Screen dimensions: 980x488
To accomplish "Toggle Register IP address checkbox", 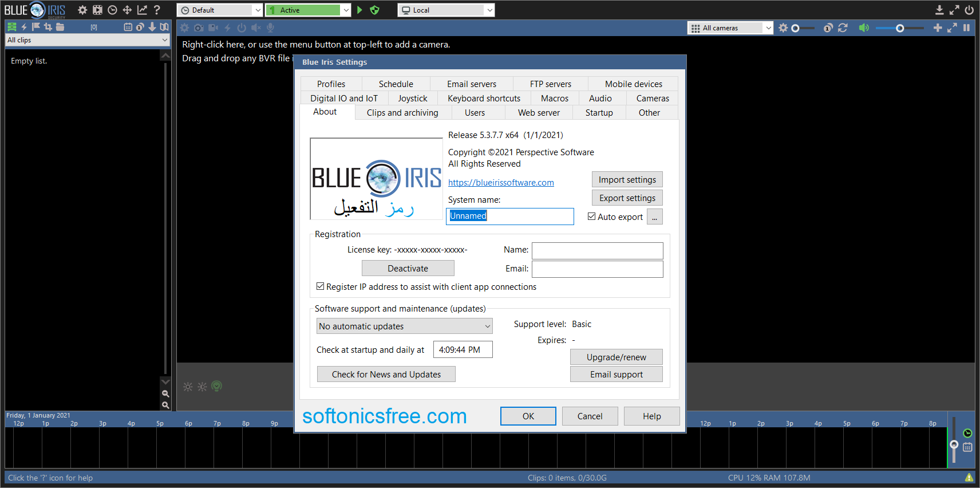I will point(321,286).
